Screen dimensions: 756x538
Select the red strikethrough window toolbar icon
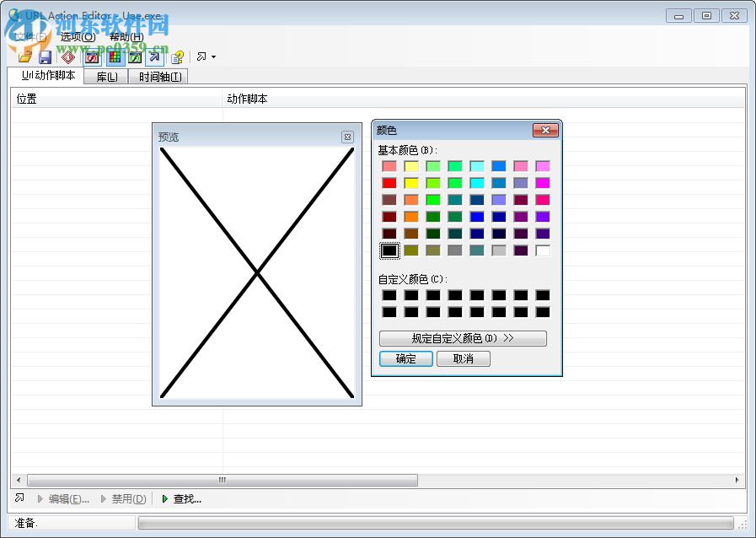(91, 56)
